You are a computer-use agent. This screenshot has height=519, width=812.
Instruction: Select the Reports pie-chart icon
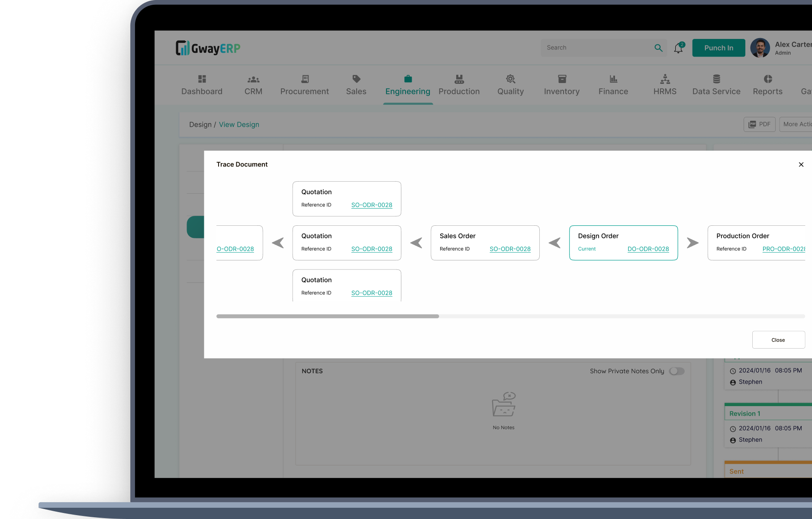point(767,79)
